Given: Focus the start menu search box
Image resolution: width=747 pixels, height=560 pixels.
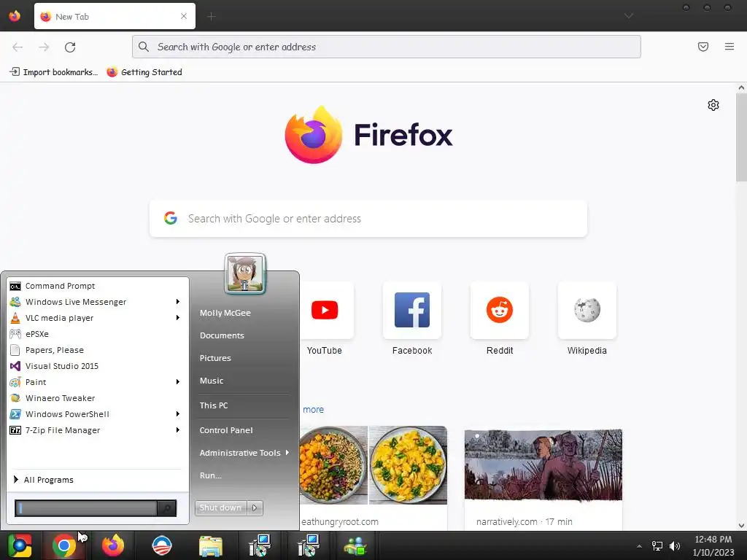Looking at the screenshot, I should pos(87,508).
